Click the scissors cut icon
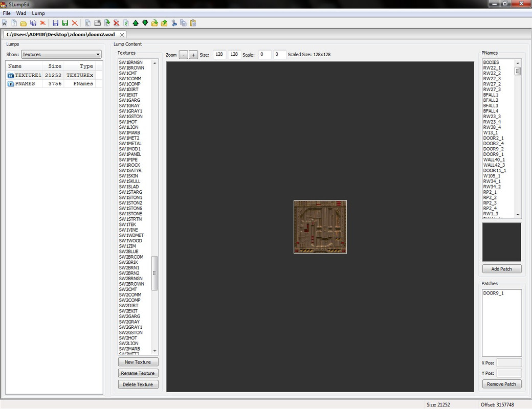 pos(174,23)
